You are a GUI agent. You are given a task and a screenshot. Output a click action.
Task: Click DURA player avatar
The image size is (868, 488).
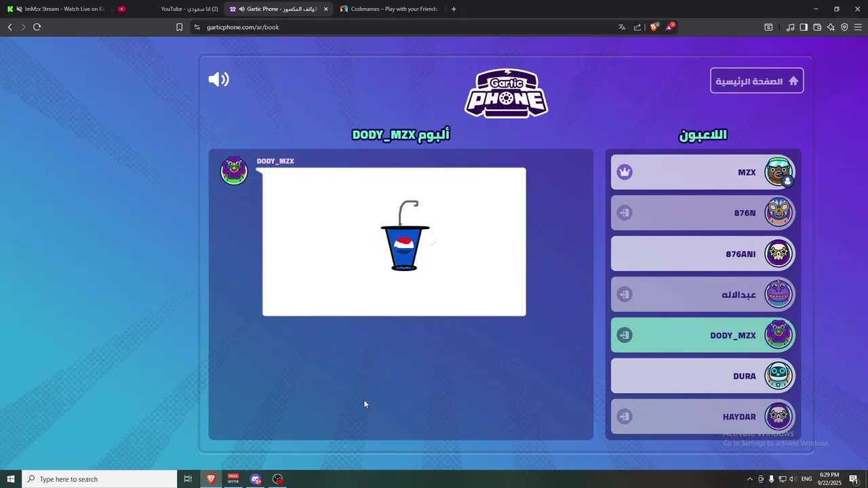(778, 375)
